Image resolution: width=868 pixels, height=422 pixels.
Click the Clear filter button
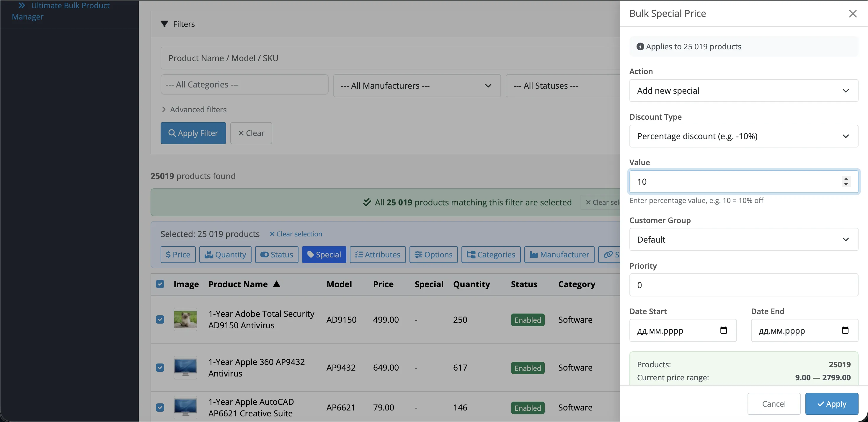(x=251, y=133)
